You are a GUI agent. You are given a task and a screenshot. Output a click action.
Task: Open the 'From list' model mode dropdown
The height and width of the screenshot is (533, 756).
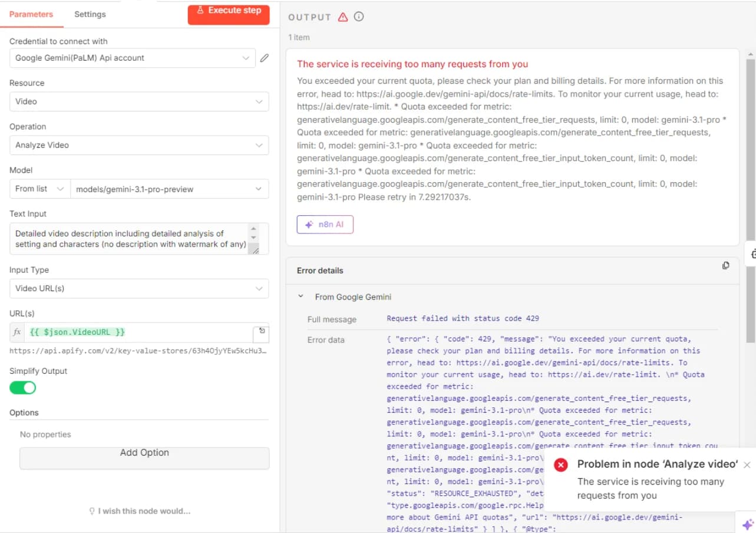39,189
